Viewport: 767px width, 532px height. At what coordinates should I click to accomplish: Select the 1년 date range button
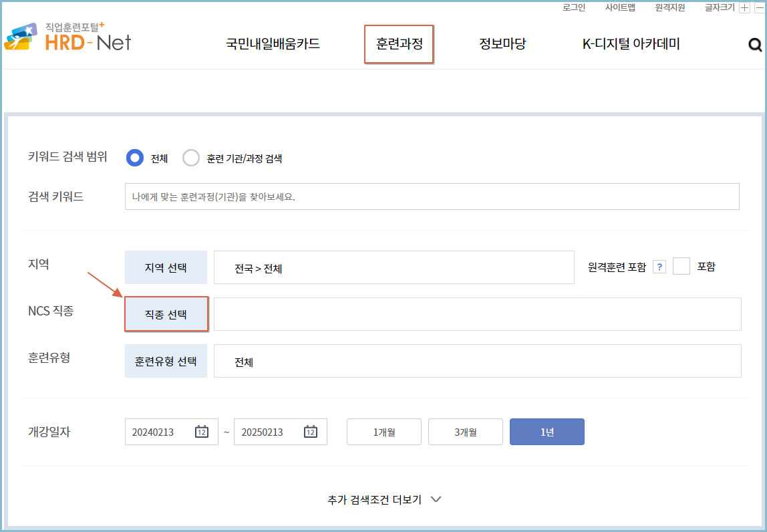pos(547,431)
